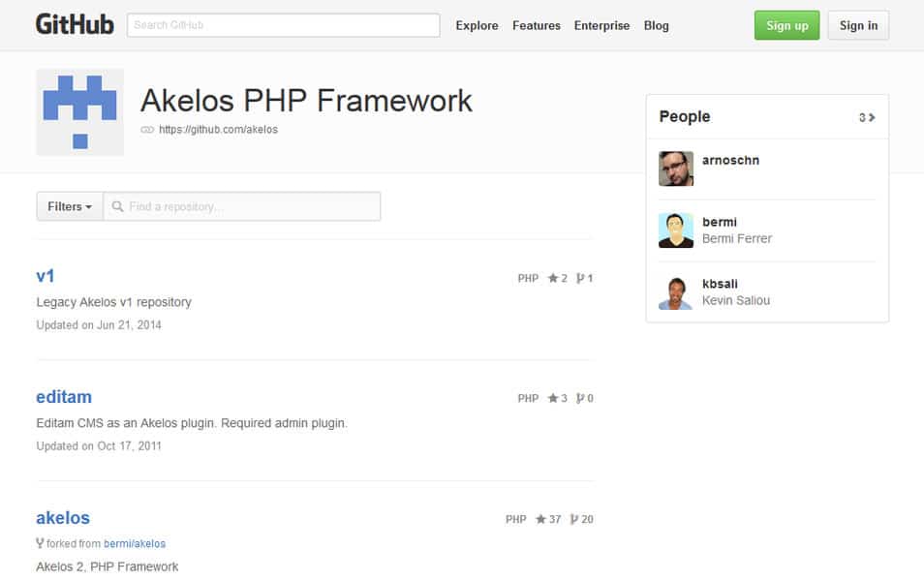The width and height of the screenshot is (924, 581).
Task: Click the Akelos organization avatar
Action: coord(80,112)
